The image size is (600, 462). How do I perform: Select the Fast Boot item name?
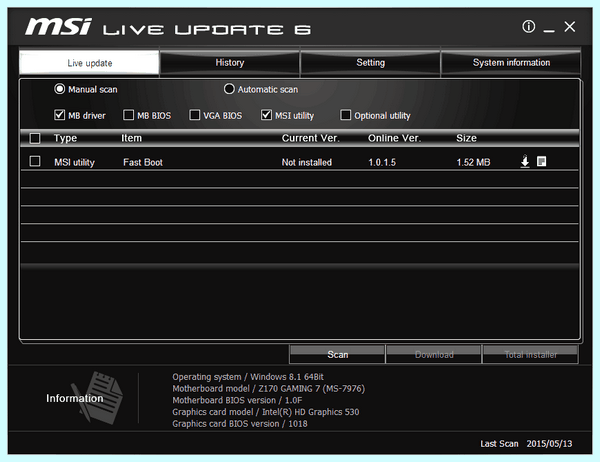click(143, 162)
